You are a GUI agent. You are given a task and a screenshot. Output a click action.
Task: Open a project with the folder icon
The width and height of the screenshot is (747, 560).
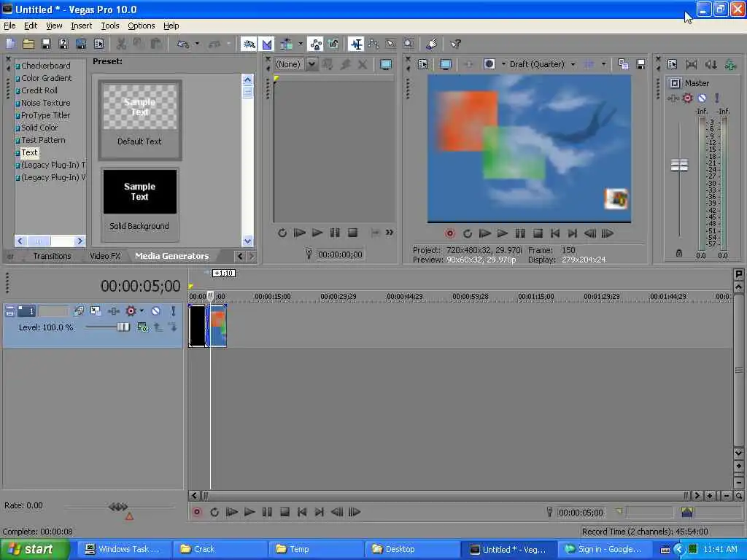tap(28, 44)
